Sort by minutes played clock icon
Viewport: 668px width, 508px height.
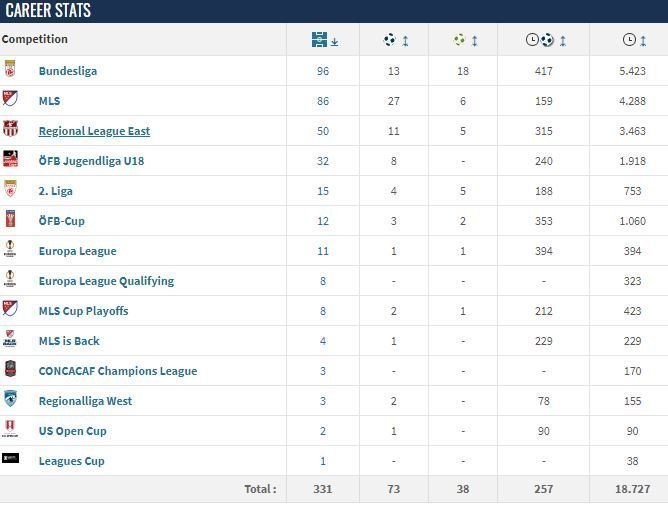(629, 40)
